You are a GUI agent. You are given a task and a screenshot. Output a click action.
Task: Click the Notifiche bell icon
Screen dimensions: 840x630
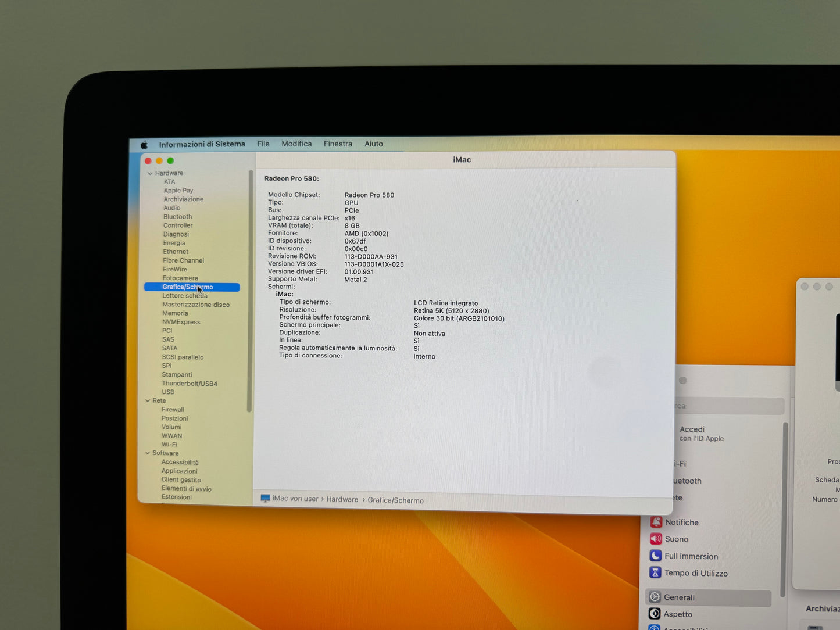(x=656, y=522)
